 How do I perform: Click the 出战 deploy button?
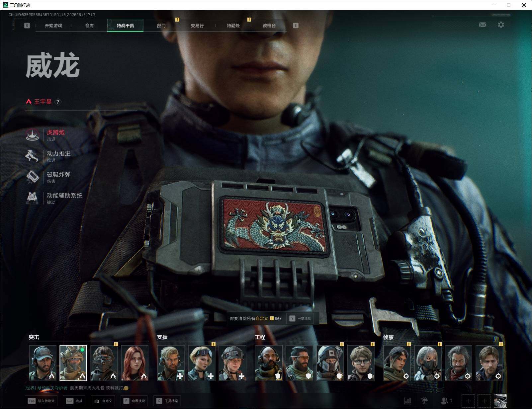pyautogui.click(x=74, y=401)
